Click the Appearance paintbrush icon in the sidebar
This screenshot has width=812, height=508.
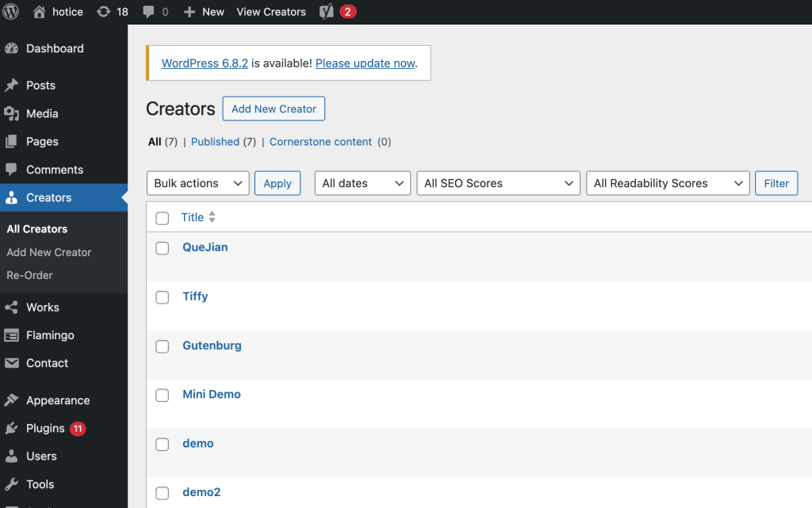click(12, 400)
